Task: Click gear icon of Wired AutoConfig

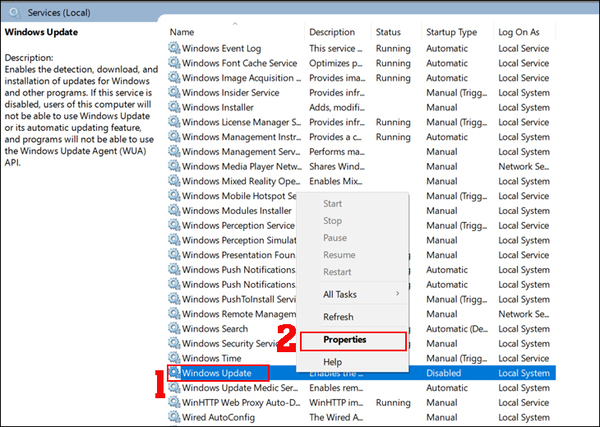Action: point(174,417)
